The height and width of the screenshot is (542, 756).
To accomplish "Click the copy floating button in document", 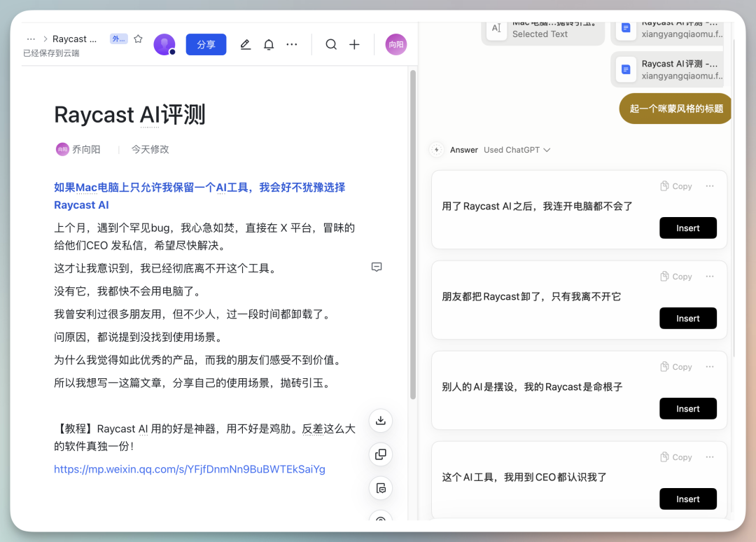I will 380,454.
